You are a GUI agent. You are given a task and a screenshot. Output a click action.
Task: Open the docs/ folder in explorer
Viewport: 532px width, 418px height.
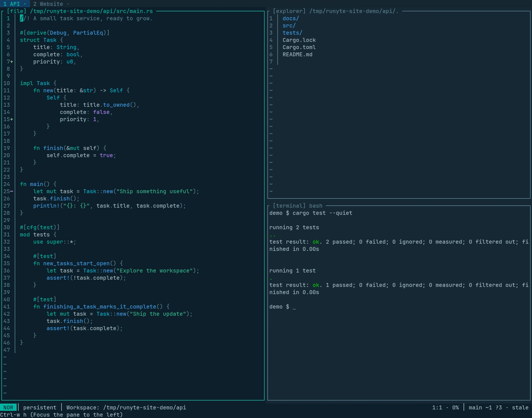pyautogui.click(x=291, y=19)
